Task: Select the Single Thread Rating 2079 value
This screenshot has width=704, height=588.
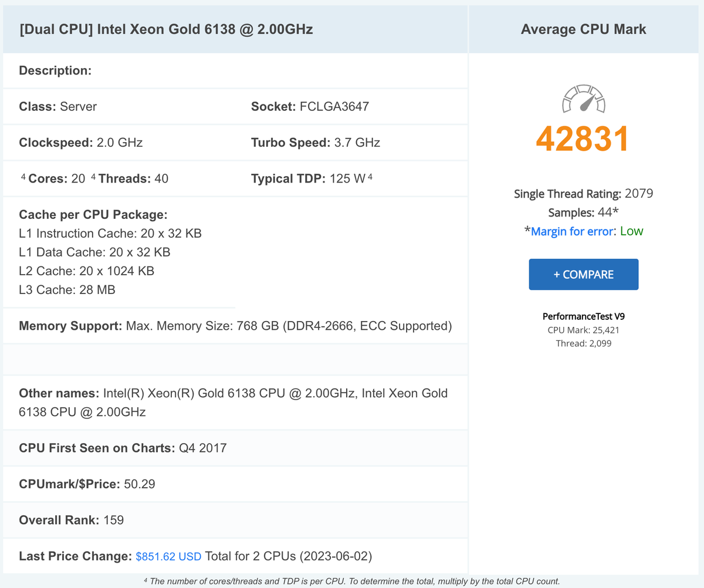Action: 639,194
